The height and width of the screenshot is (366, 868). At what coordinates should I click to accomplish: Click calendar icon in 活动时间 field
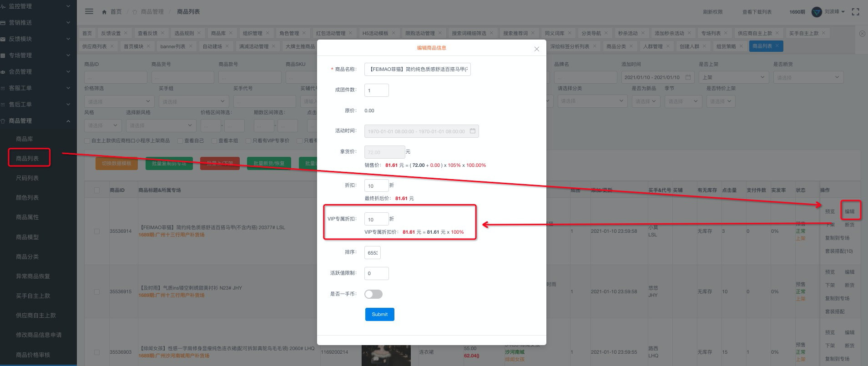pyautogui.click(x=472, y=131)
